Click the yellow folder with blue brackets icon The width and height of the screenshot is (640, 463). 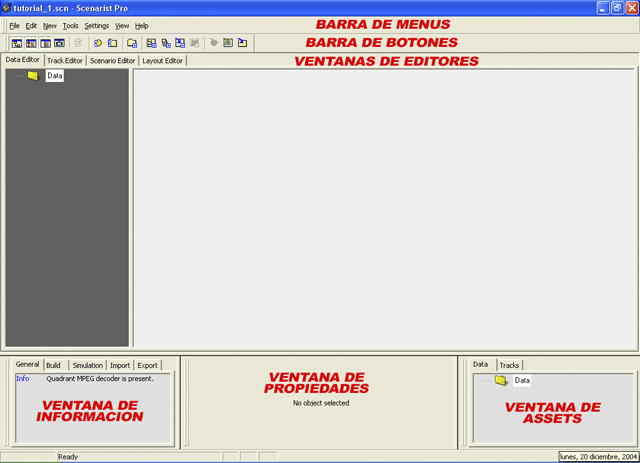pyautogui.click(x=113, y=43)
